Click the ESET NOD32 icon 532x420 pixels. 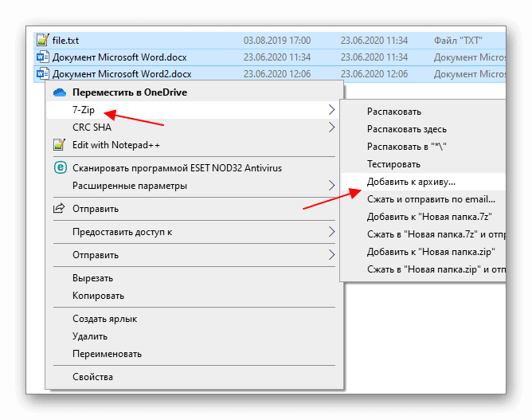point(61,167)
